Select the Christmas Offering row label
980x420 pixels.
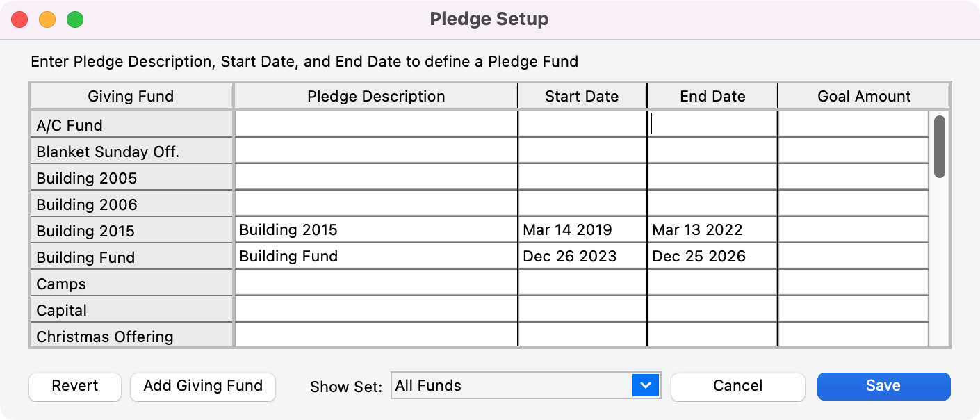(x=131, y=336)
